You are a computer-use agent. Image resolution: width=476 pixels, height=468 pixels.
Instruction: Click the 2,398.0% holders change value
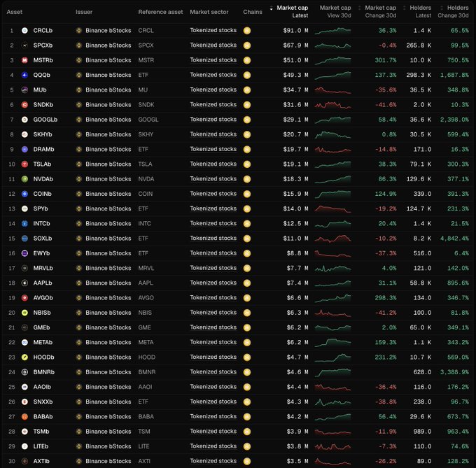point(454,120)
